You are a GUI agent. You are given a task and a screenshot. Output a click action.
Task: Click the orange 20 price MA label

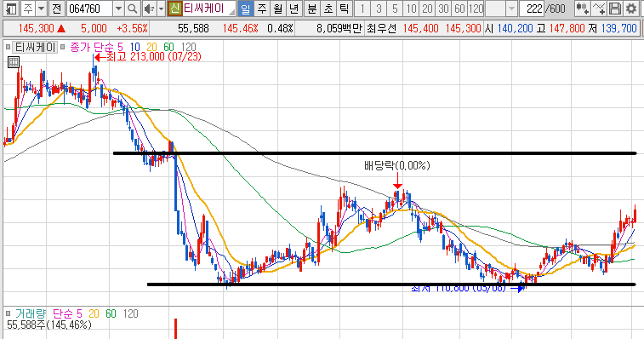coord(152,47)
